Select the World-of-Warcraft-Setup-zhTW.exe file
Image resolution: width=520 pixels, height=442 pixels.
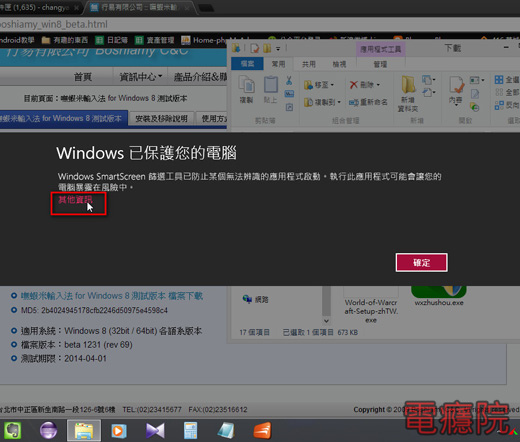371,305
